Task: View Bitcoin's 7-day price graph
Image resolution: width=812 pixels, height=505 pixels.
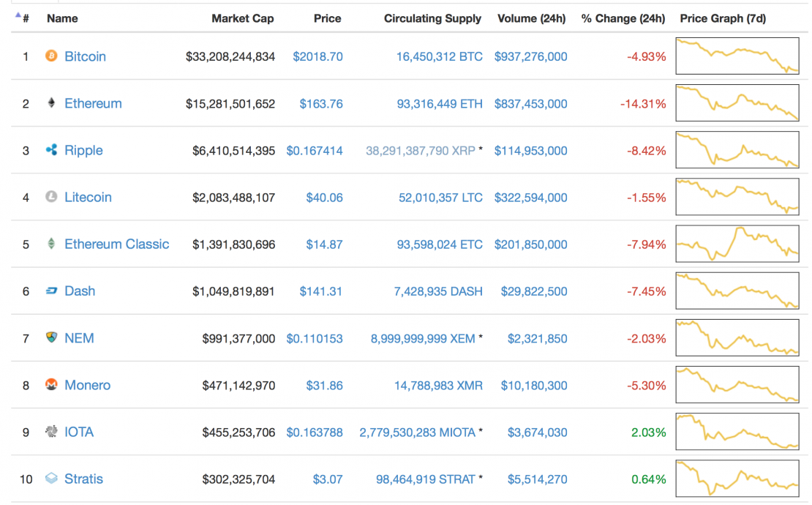Action: [737, 56]
